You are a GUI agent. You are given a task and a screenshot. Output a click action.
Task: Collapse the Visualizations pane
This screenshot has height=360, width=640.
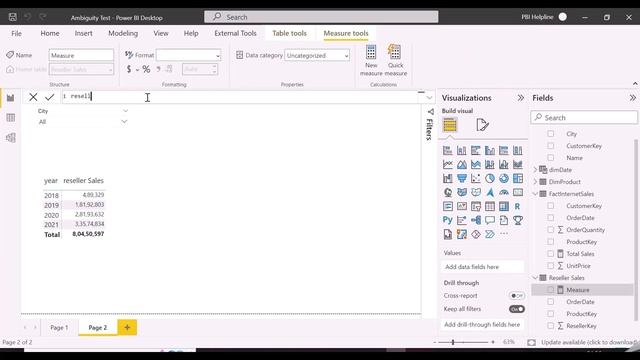520,98
